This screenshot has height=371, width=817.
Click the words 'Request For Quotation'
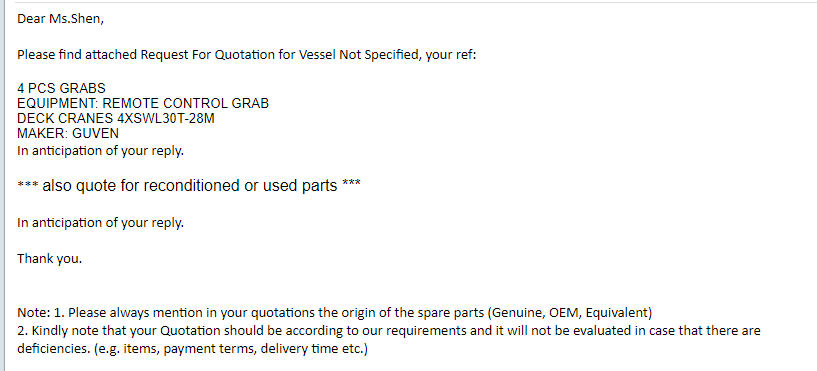pos(208,55)
